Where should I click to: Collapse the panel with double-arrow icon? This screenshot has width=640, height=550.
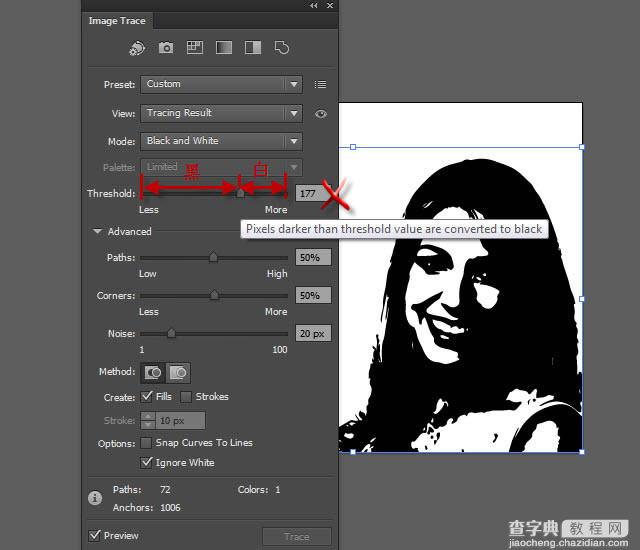pos(313,6)
